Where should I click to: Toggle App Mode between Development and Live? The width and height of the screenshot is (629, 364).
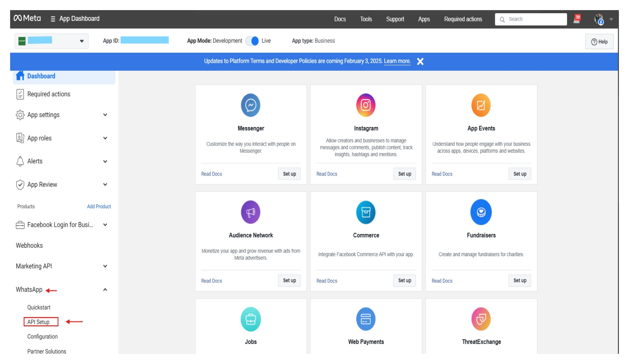[x=252, y=41]
